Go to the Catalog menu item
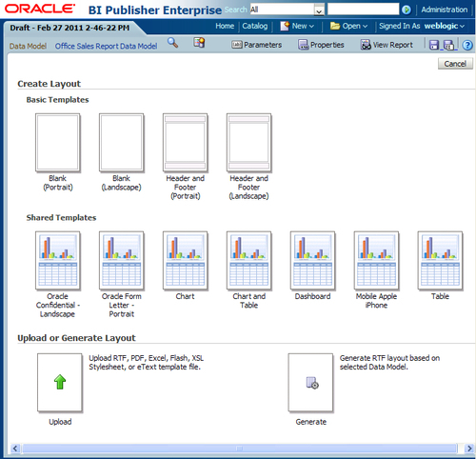The width and height of the screenshot is (476, 459). coord(255,26)
